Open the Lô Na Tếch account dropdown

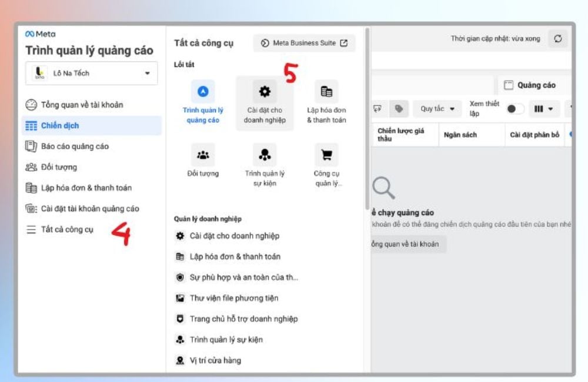[92, 73]
